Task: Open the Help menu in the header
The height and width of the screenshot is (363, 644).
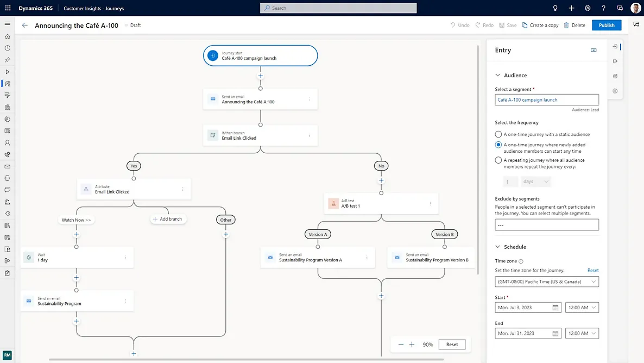Action: [x=604, y=8]
